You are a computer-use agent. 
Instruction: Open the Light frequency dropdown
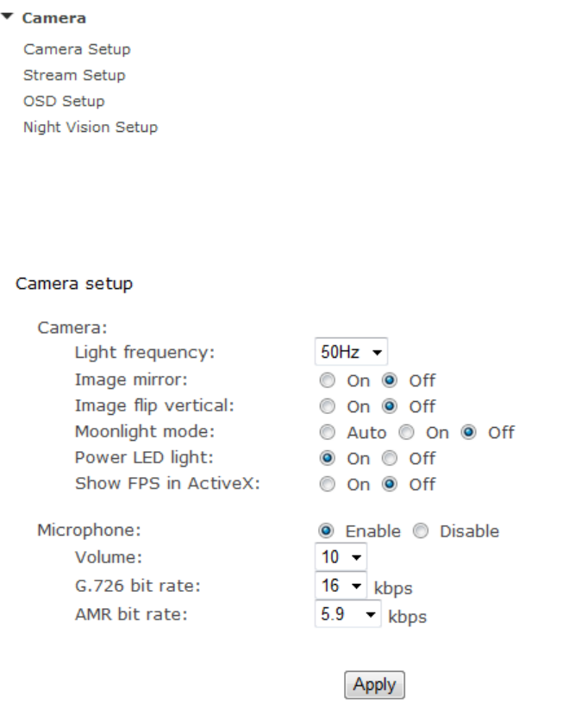pyautogui.click(x=351, y=353)
